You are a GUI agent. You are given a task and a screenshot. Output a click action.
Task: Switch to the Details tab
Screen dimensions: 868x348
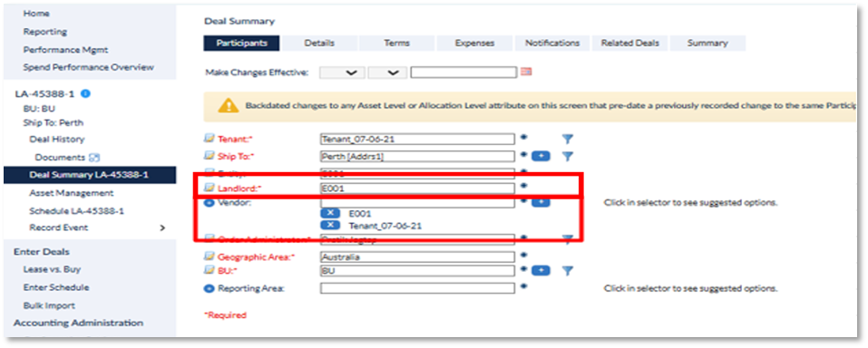pyautogui.click(x=319, y=43)
